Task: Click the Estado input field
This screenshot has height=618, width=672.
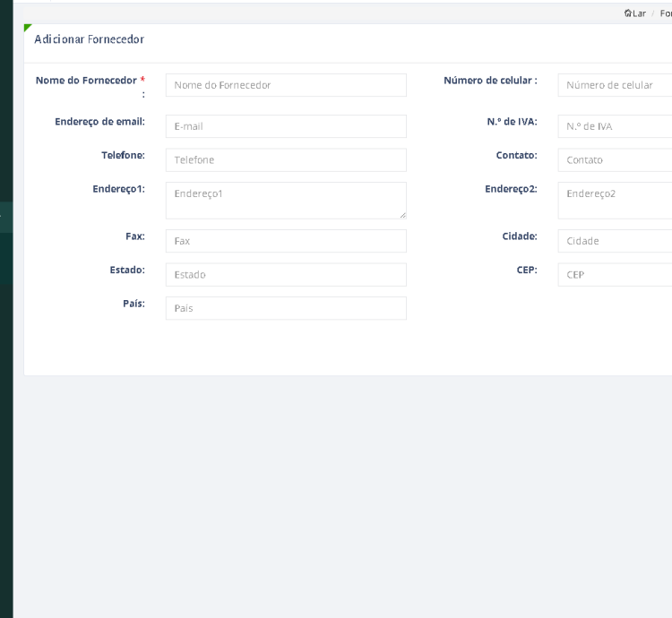Action: pos(286,275)
